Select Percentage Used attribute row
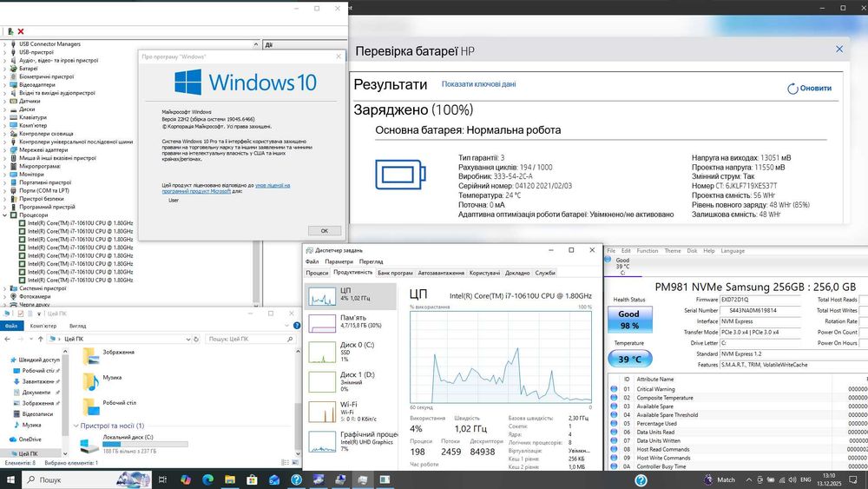868x489 pixels. click(x=736, y=423)
